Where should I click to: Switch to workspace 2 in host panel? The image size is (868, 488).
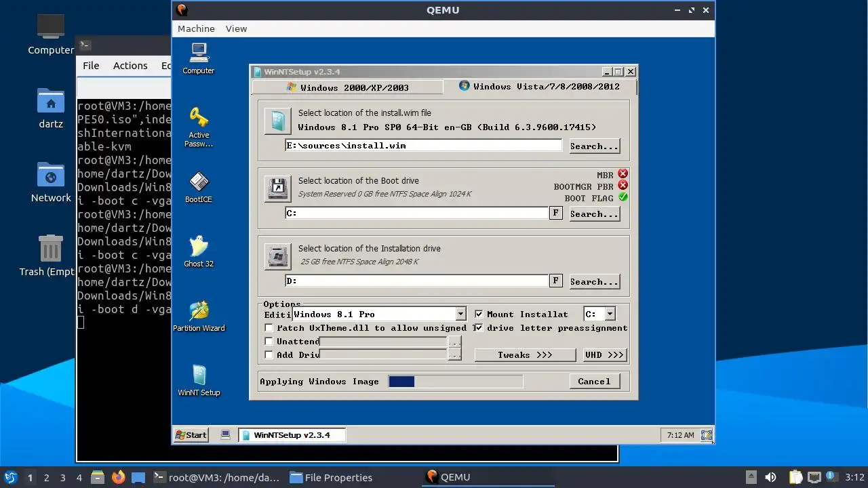pyautogui.click(x=47, y=477)
